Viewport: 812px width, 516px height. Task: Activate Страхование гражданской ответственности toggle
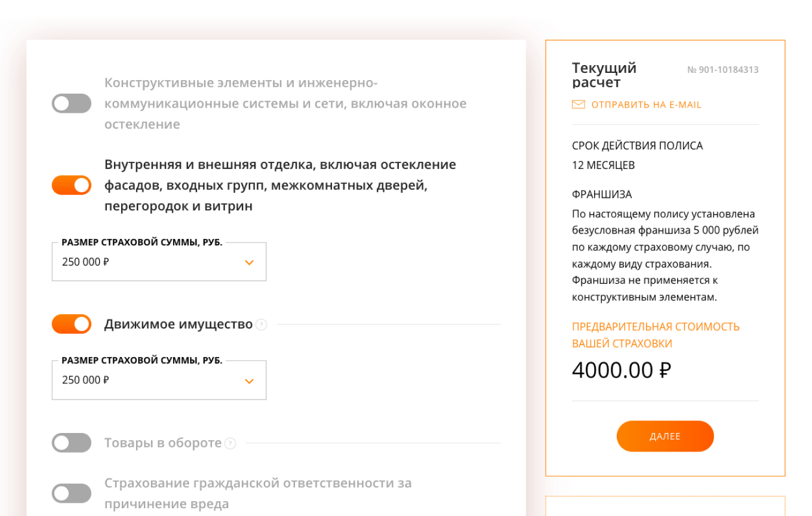click(x=71, y=493)
